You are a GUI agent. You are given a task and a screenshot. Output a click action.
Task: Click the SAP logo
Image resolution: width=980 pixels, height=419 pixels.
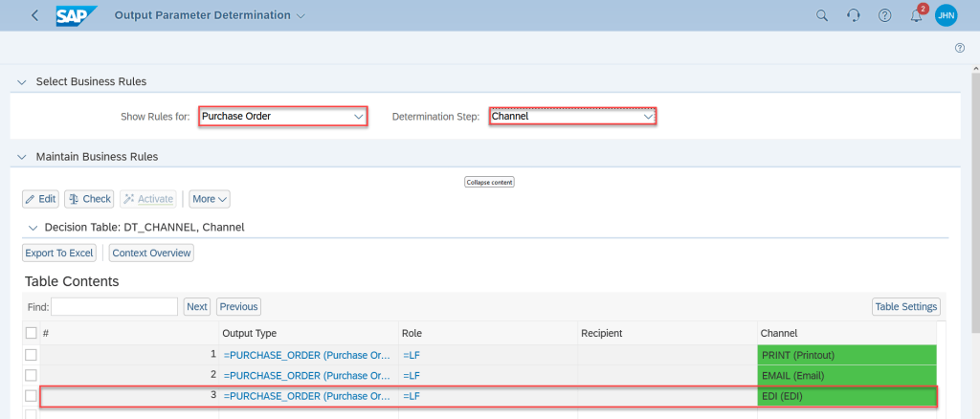point(77,15)
